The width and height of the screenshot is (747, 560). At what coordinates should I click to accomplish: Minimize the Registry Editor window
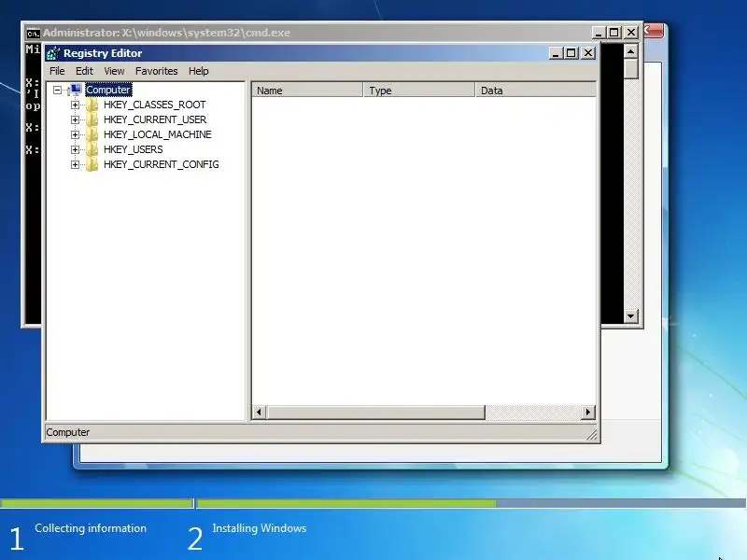pyautogui.click(x=556, y=53)
